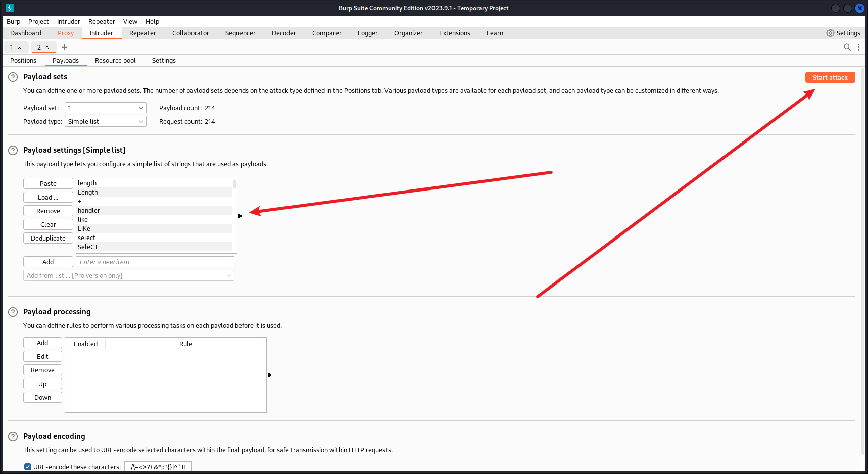The height and width of the screenshot is (474, 868).
Task: Click the Burp Suite logo icon in title bar
Action: tap(10, 8)
